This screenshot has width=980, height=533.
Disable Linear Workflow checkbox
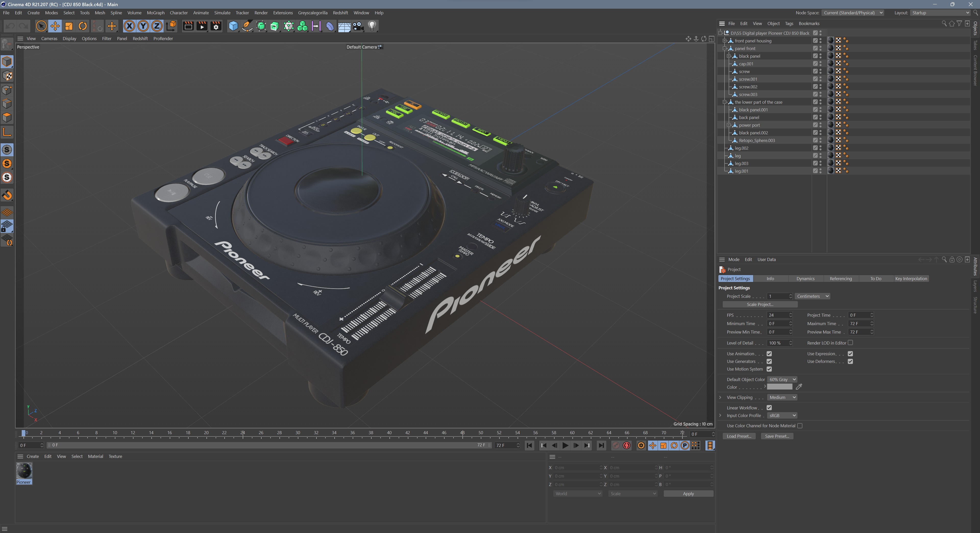click(769, 408)
